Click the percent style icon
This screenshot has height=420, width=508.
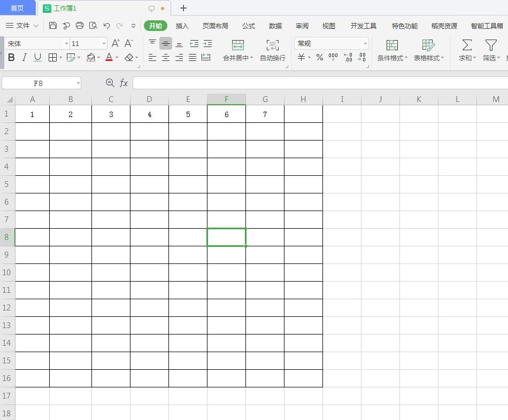pos(319,57)
